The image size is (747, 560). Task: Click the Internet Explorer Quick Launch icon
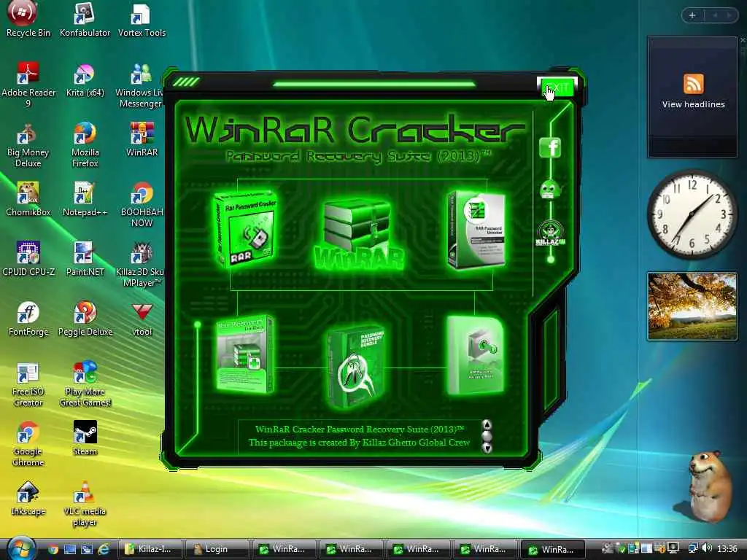[x=103, y=550]
